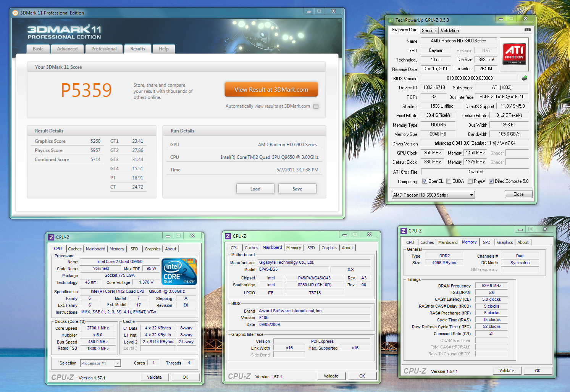Toggle the CUDA checkbox in GPU-Z
Viewport: 570px width, 392px height.
(449, 181)
